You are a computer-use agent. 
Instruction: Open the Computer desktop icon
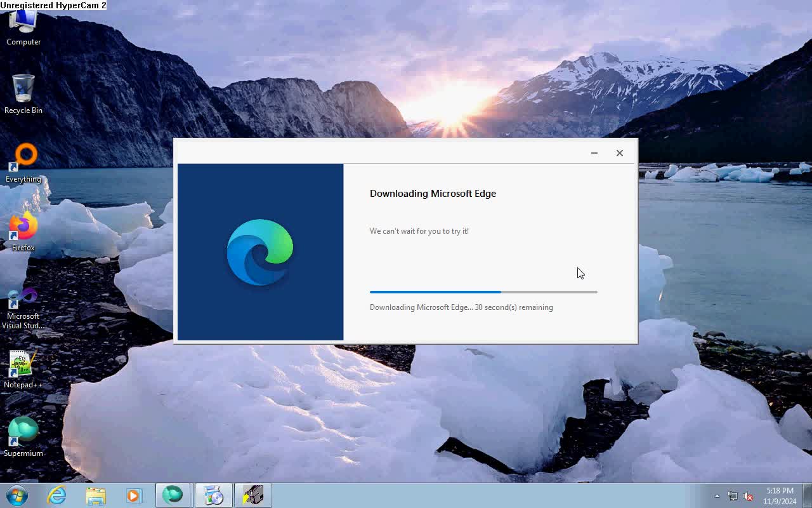point(23,29)
